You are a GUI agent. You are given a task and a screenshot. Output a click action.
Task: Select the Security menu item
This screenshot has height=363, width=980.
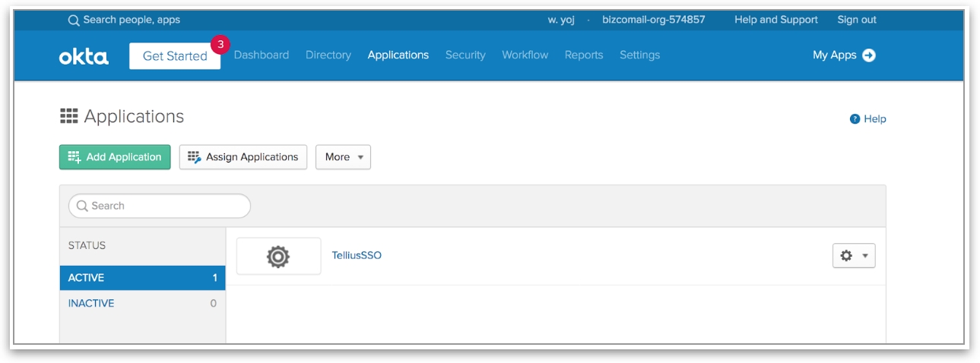tap(465, 55)
